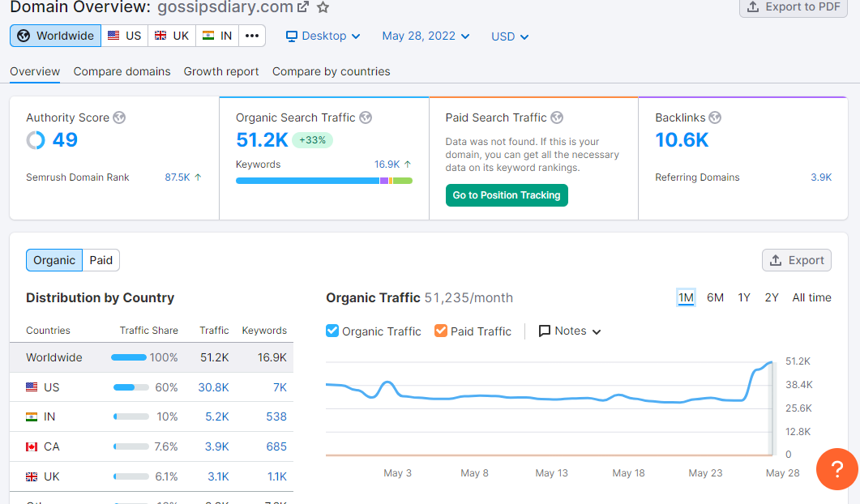860x504 pixels.
Task: Open CA keywords 685 link
Action: 276,446
